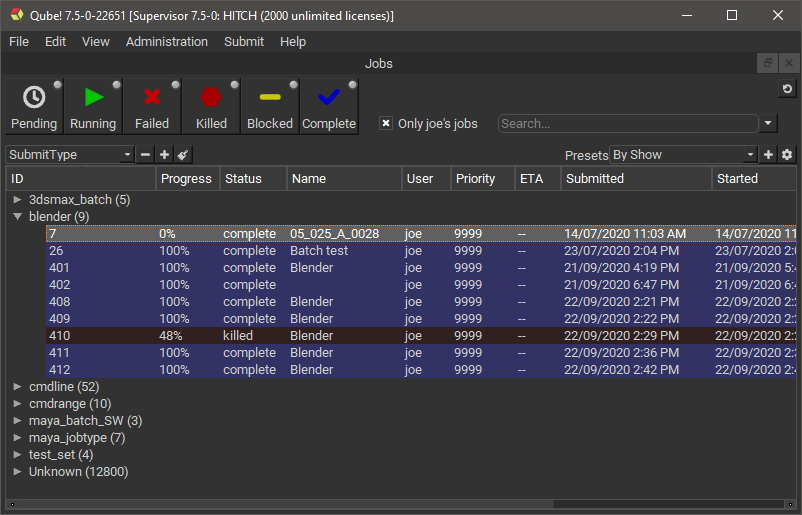Expand the 3dsmax_batch group
Image resolution: width=802 pixels, height=515 pixels.
(17, 200)
